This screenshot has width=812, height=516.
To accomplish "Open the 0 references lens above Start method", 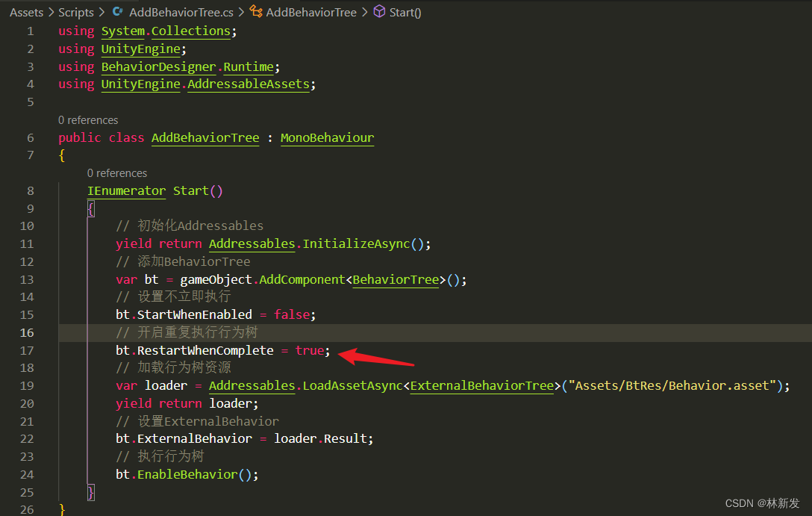I will (117, 173).
